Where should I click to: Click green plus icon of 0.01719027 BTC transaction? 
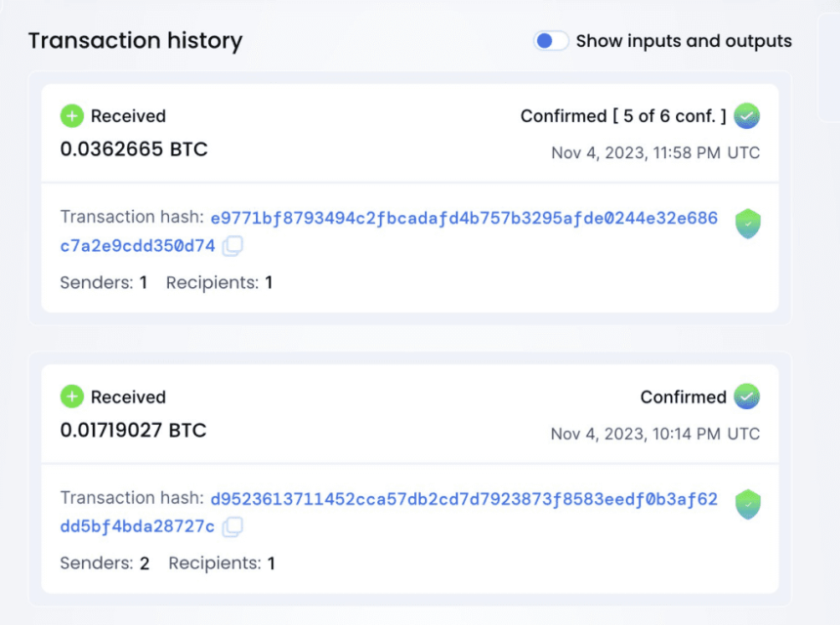click(72, 396)
